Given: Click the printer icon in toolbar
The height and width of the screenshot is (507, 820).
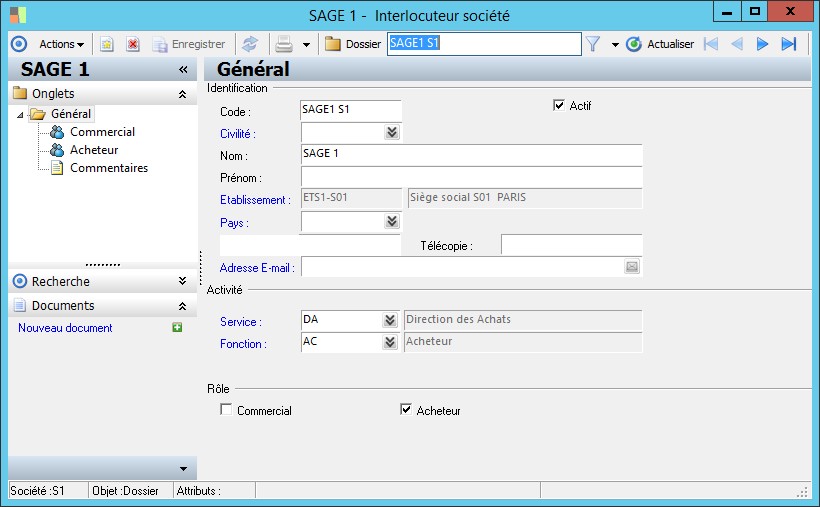Looking at the screenshot, I should (284, 44).
